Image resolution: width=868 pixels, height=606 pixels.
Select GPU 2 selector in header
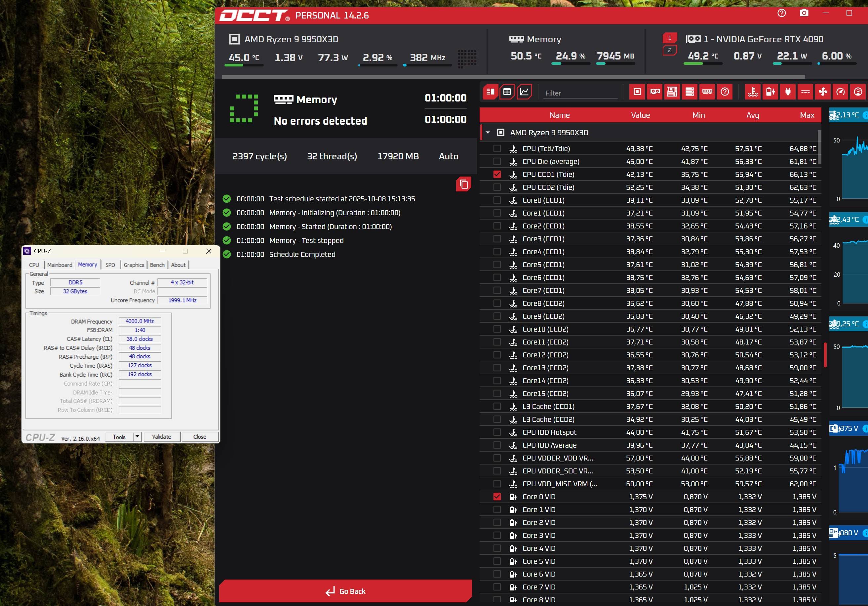pyautogui.click(x=670, y=50)
